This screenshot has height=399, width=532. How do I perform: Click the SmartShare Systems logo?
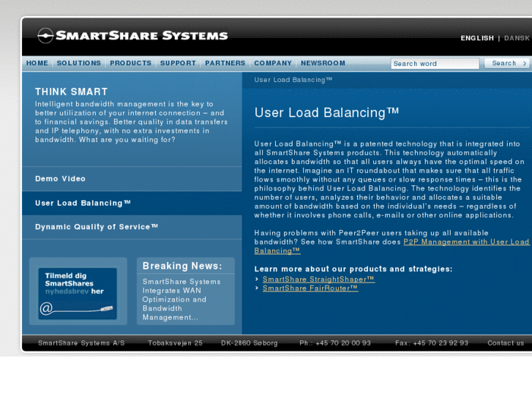(132, 36)
